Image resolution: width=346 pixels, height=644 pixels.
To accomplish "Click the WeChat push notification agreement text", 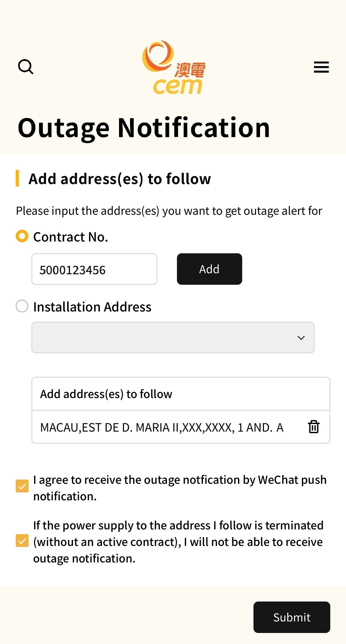I will (180, 488).
